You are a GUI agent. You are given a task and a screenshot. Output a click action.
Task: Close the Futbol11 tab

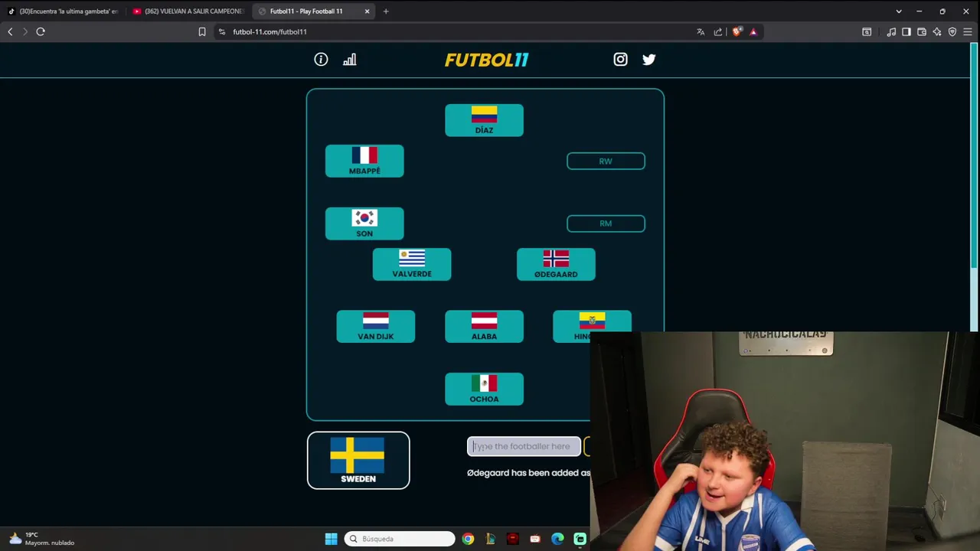[x=367, y=11]
